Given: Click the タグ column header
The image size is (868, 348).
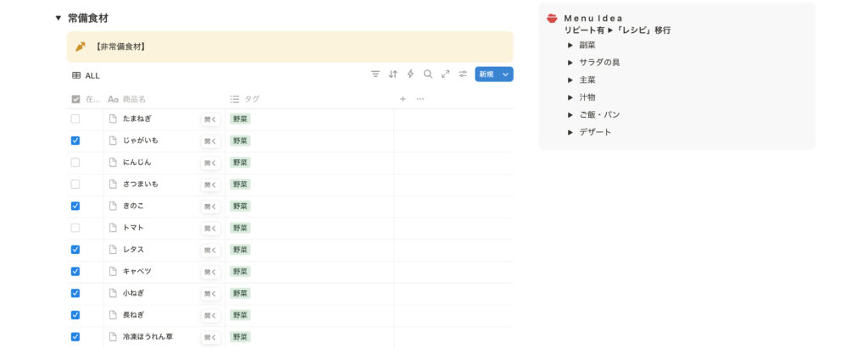Looking at the screenshot, I should coord(252,99).
